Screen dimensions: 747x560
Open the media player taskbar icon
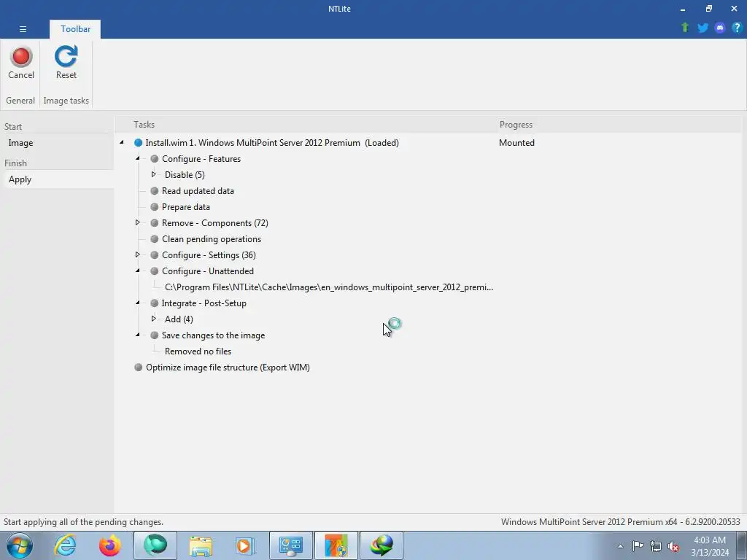coord(245,545)
